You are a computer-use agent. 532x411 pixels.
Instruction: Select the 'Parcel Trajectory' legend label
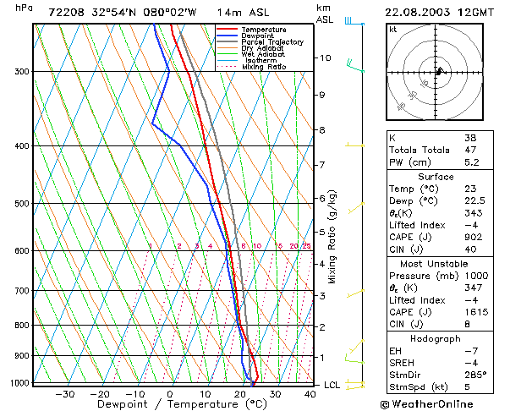point(272,42)
